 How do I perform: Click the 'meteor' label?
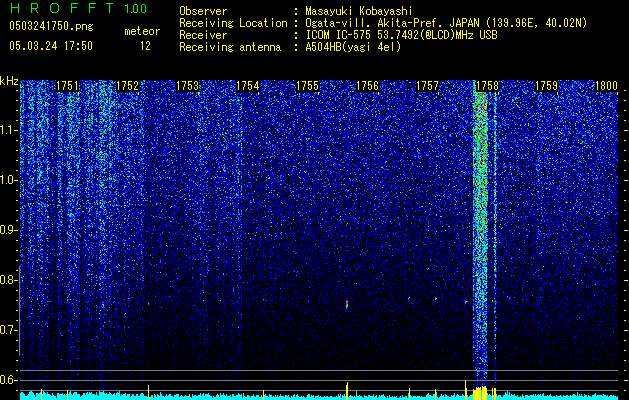(x=142, y=31)
